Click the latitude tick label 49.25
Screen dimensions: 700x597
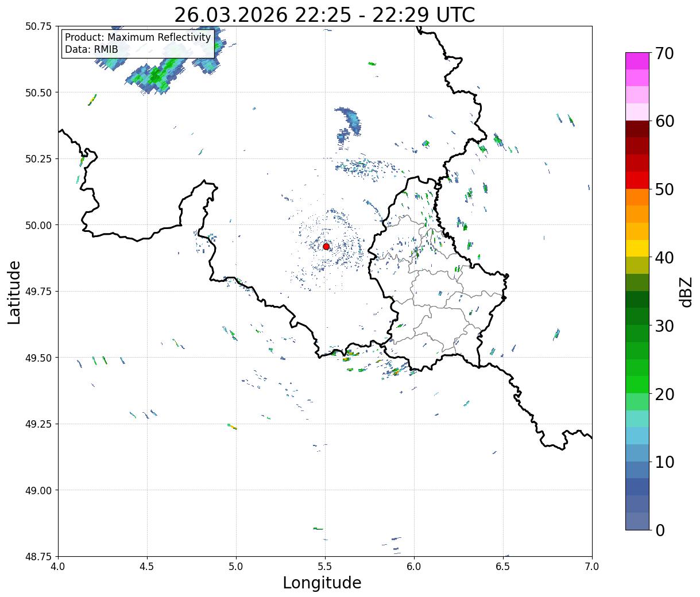[x=38, y=424]
